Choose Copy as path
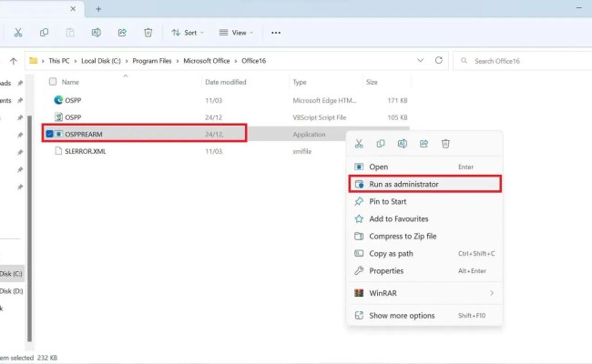The width and height of the screenshot is (592, 364). (424, 254)
